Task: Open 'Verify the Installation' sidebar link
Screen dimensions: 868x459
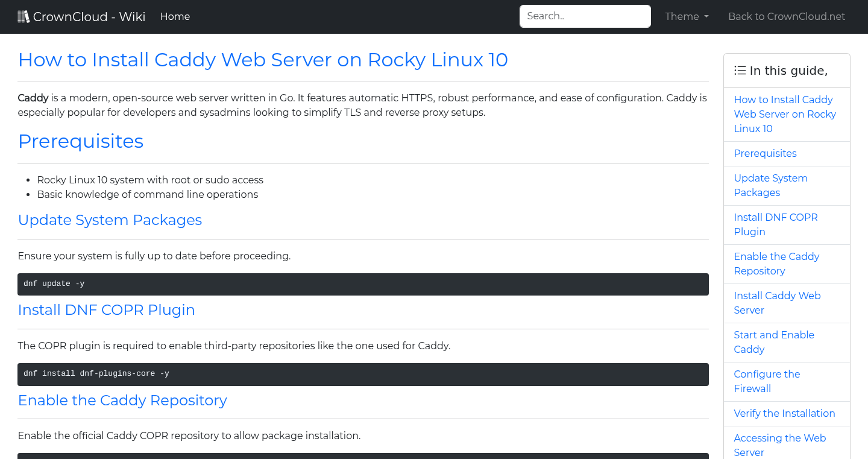Action: (785, 413)
